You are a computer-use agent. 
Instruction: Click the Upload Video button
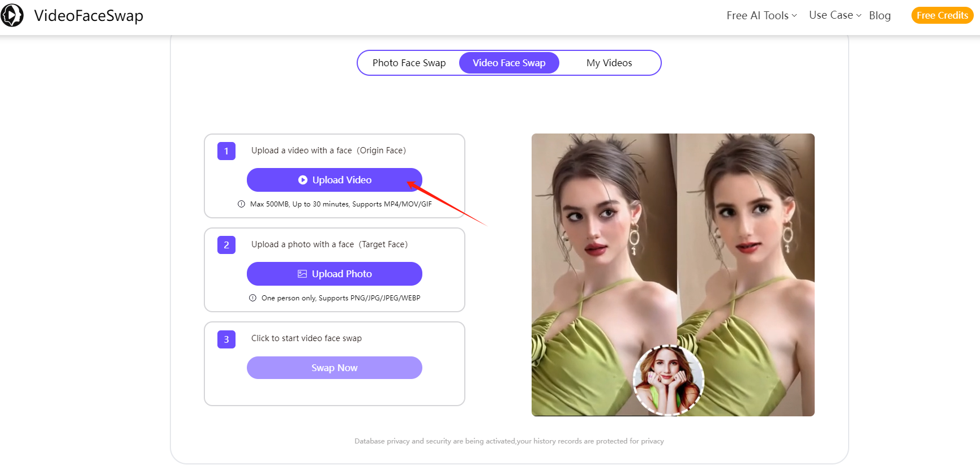335,180
